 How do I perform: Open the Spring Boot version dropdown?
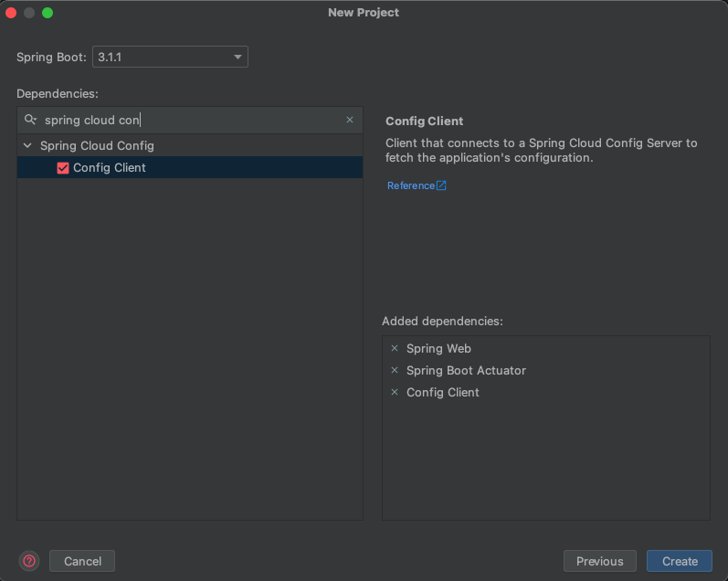170,57
